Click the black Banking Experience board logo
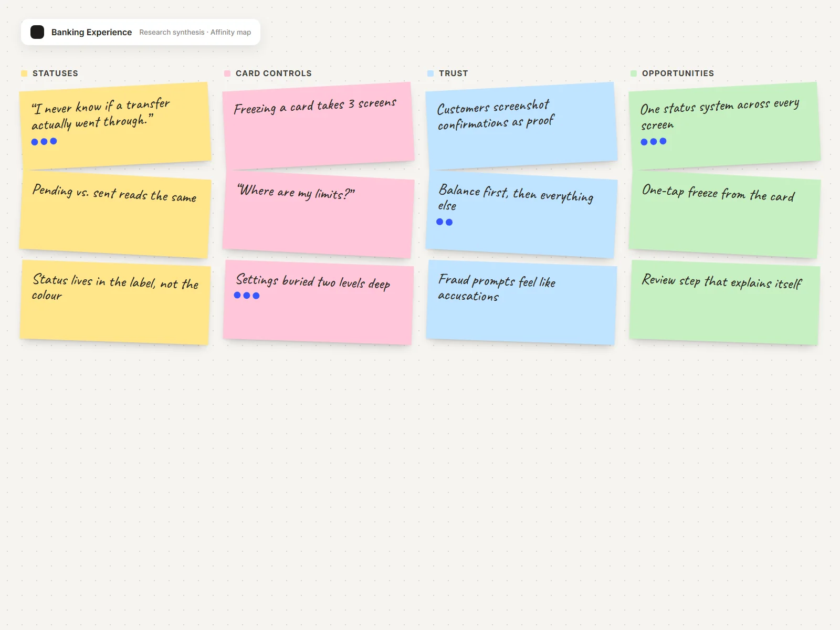This screenshot has width=840, height=630. (37, 32)
